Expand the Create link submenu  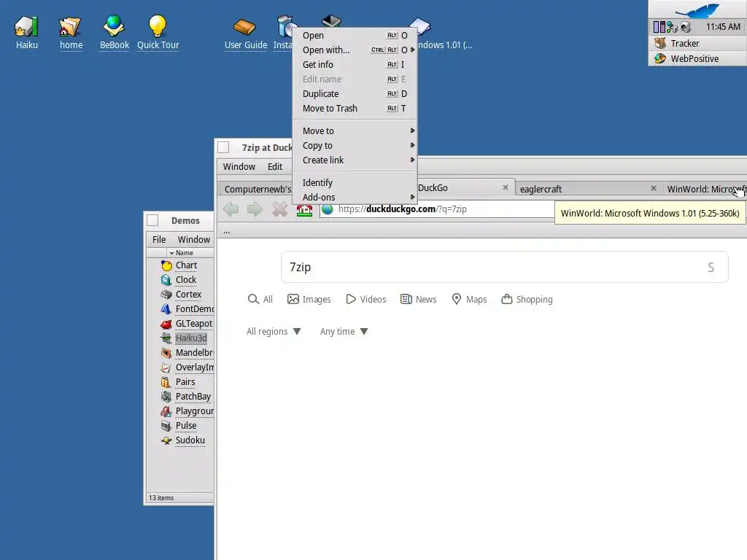click(x=355, y=160)
